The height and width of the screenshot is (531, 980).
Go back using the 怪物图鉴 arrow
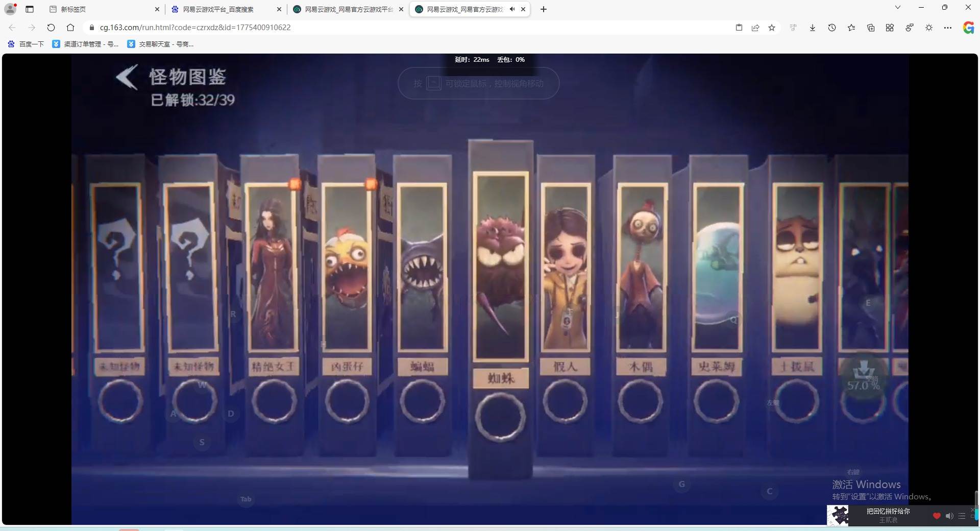(x=127, y=77)
